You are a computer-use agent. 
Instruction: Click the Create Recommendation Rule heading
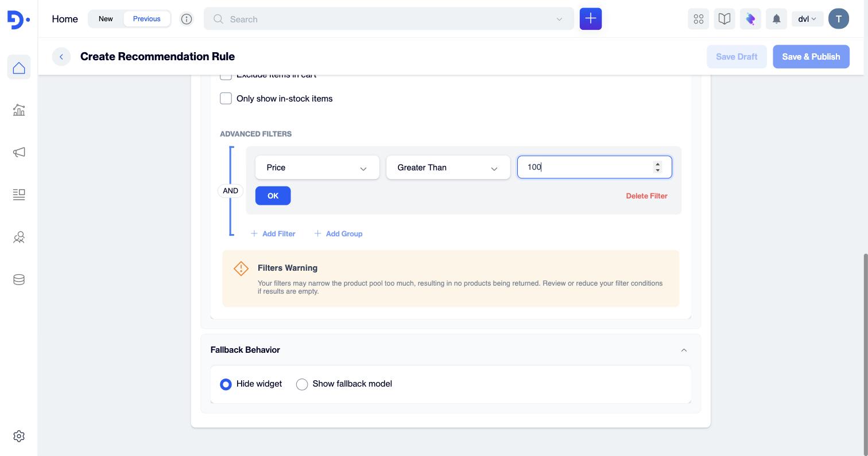pos(157,56)
